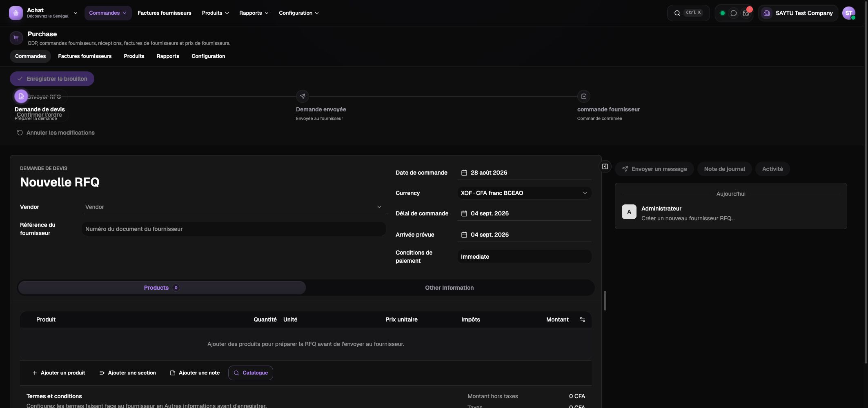Click Enregistrer le brouillon button
This screenshot has width=868, height=408.
(x=52, y=79)
